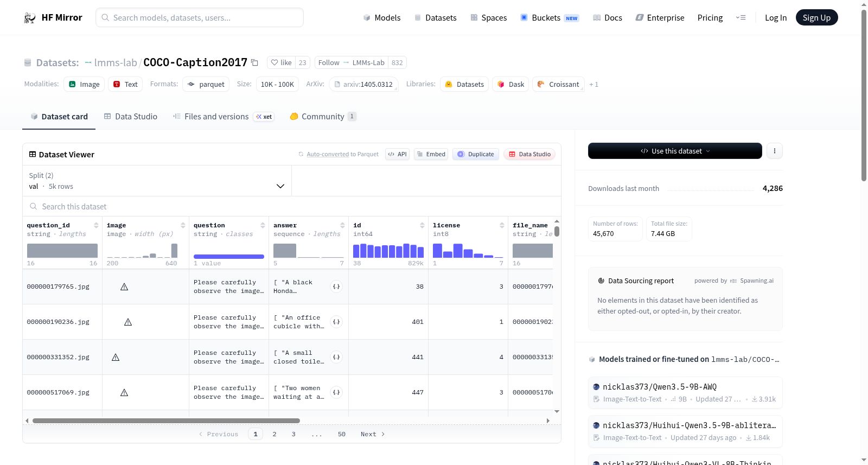Switch to the Dataset card tab
868x465 pixels.
tap(59, 117)
